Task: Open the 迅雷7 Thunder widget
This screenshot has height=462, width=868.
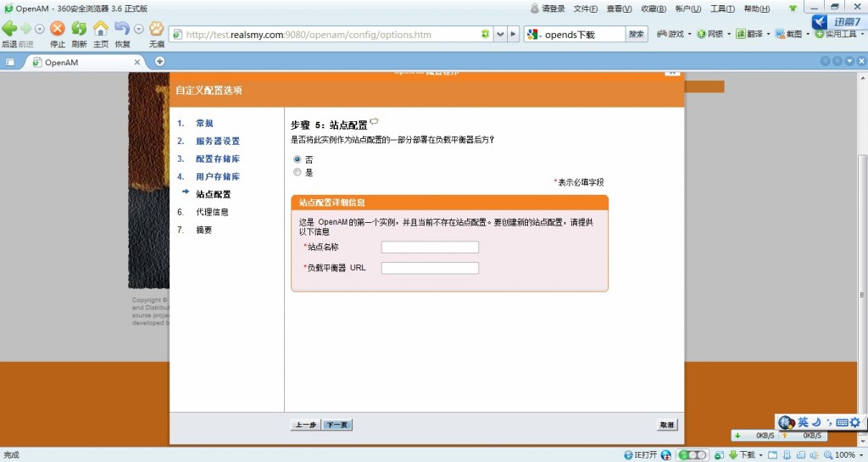Action: [x=837, y=22]
